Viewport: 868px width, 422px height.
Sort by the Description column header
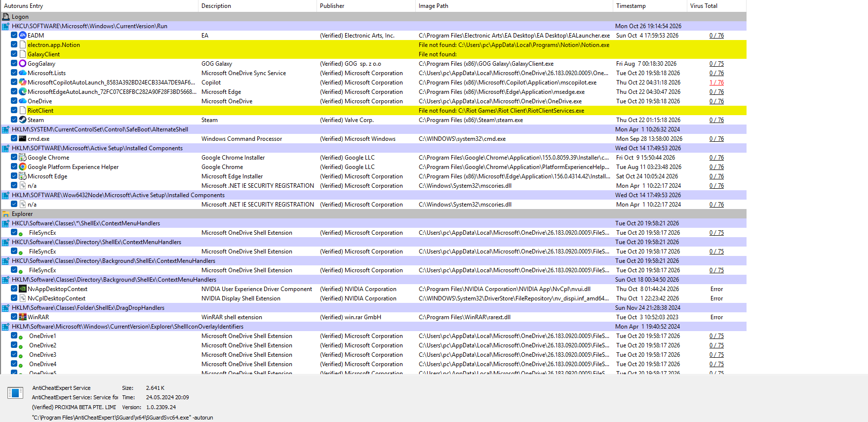coord(257,6)
